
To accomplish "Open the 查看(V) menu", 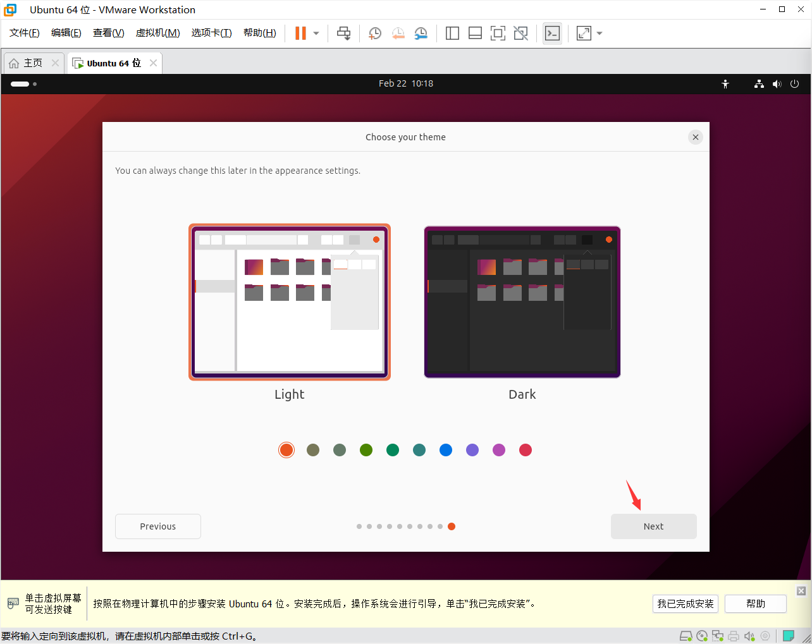I will coord(109,33).
